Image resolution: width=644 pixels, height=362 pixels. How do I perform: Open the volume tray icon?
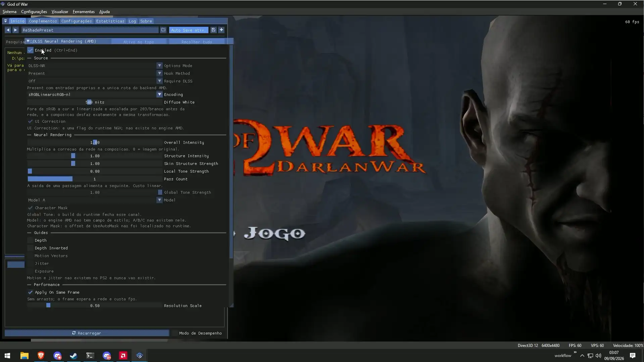click(598, 356)
